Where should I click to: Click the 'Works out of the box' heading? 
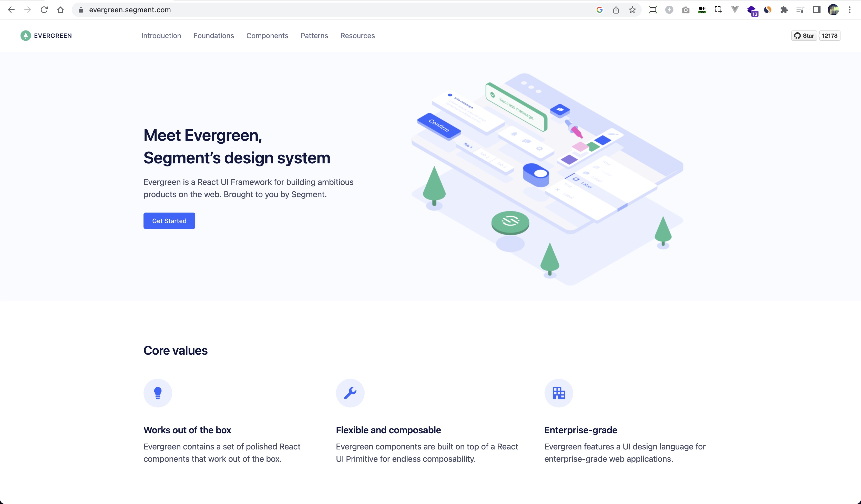187,430
